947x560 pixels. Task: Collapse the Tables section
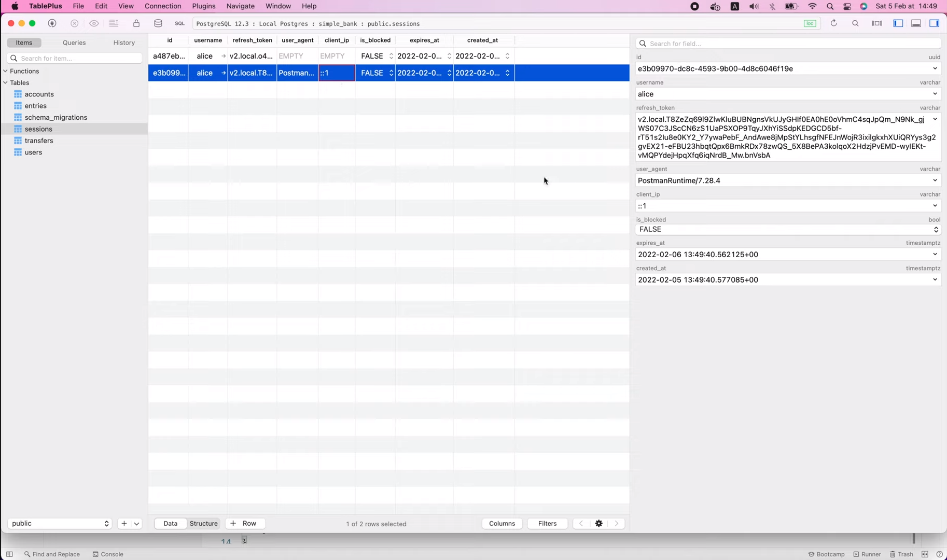click(6, 83)
